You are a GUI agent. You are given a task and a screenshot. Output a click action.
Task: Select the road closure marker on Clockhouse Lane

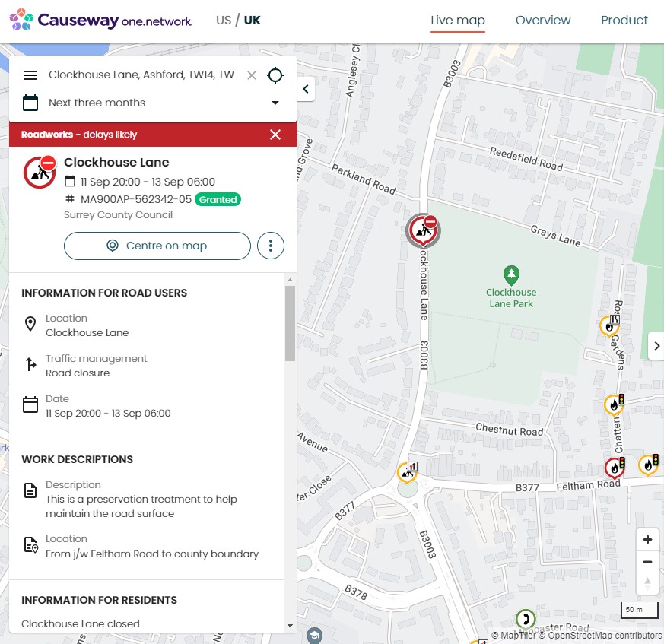tap(423, 230)
